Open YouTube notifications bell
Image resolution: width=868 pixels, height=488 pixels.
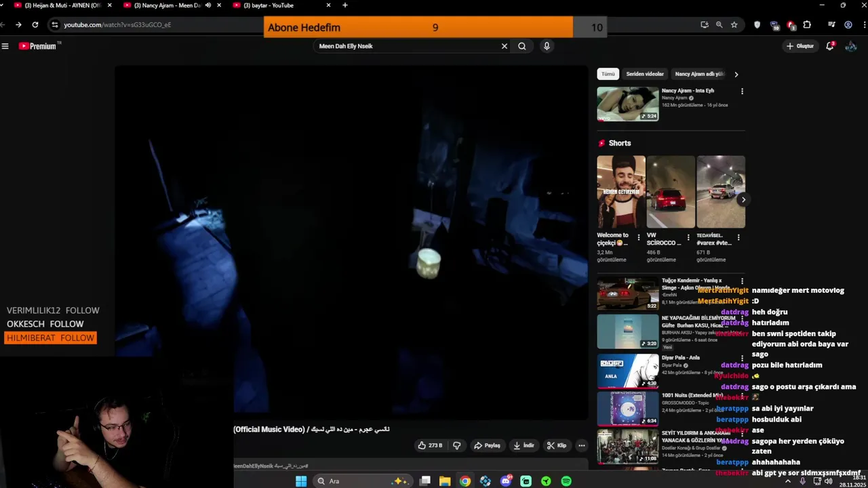pyautogui.click(x=830, y=46)
